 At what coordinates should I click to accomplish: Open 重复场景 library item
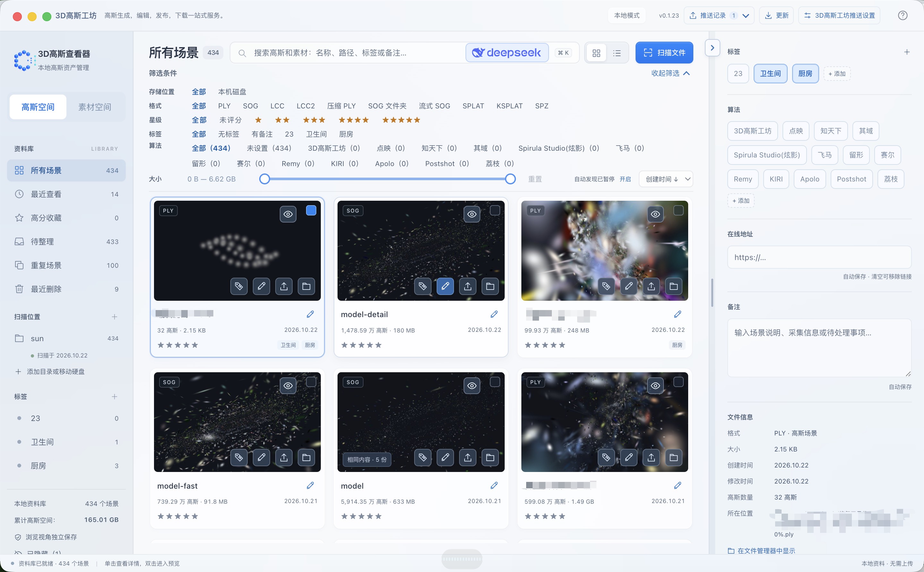click(66, 265)
